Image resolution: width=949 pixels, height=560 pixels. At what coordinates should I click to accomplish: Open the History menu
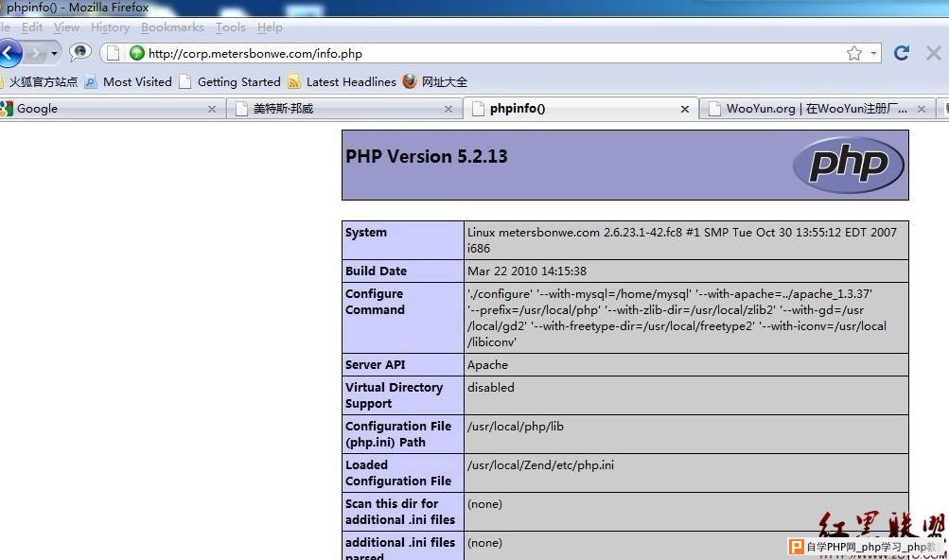pos(110,27)
